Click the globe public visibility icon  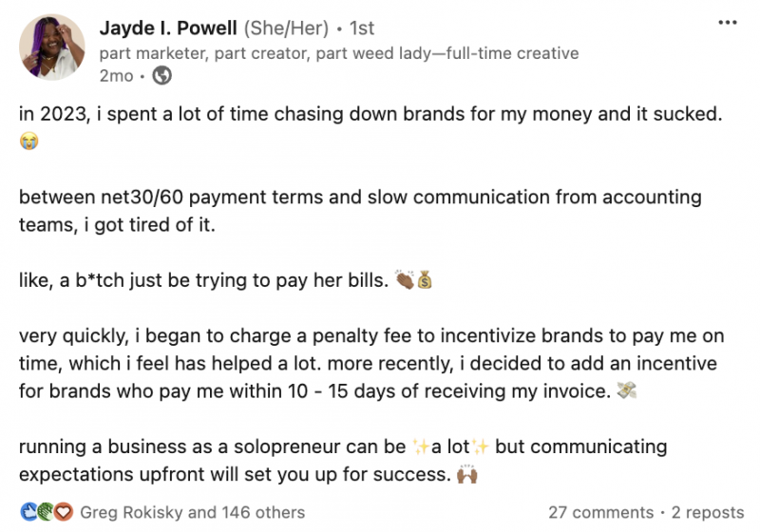161,76
